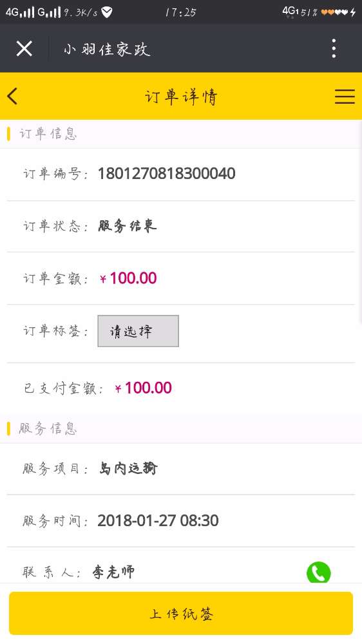This screenshot has height=644, width=362.
Task: Tap the 上传纸签 button
Action: [181, 613]
